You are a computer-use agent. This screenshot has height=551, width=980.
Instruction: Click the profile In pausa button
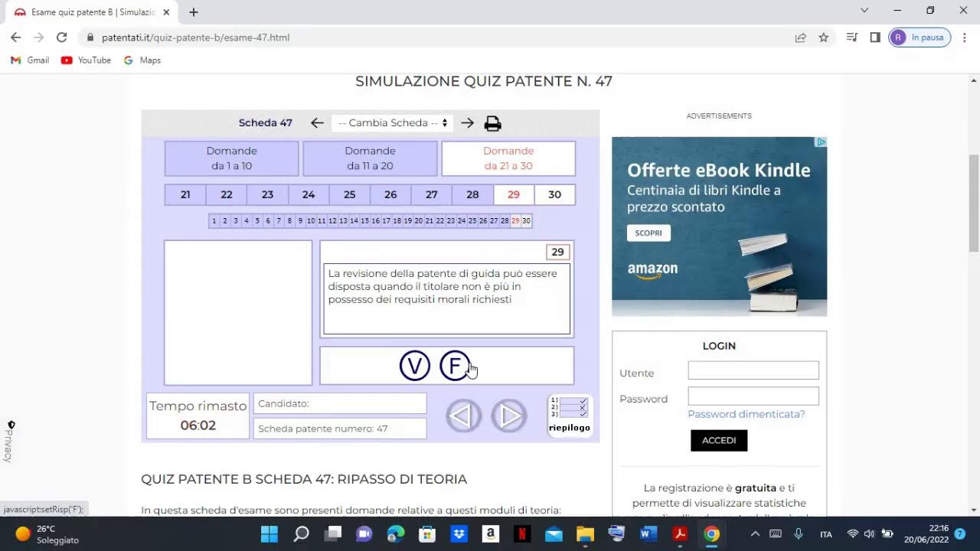pos(920,37)
